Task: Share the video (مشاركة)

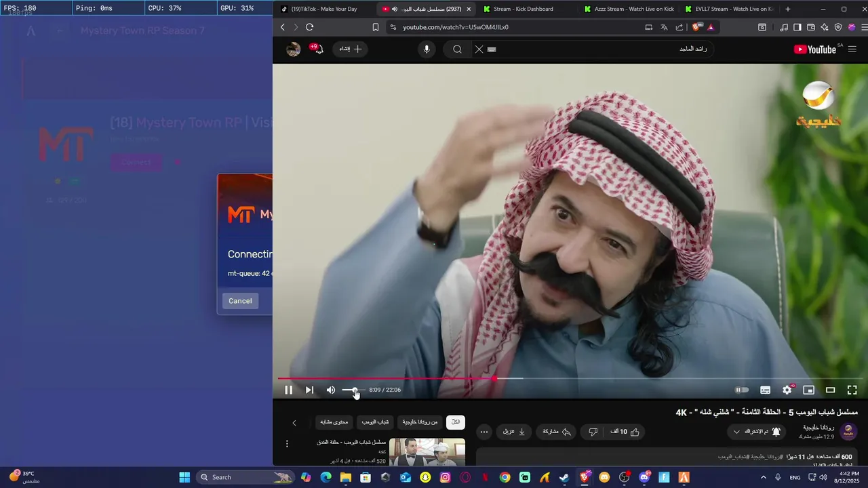Action: tap(557, 432)
